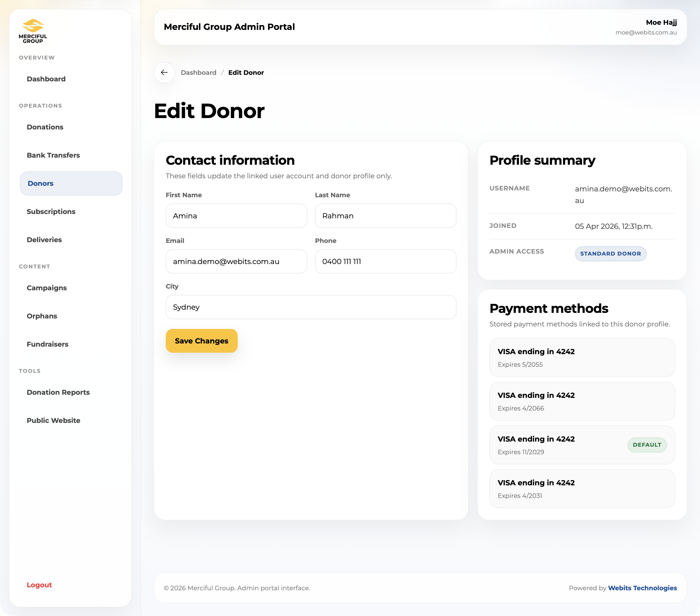700x616 pixels.
Task: Click the username amina.demo@webits.com.au value
Action: (624, 195)
